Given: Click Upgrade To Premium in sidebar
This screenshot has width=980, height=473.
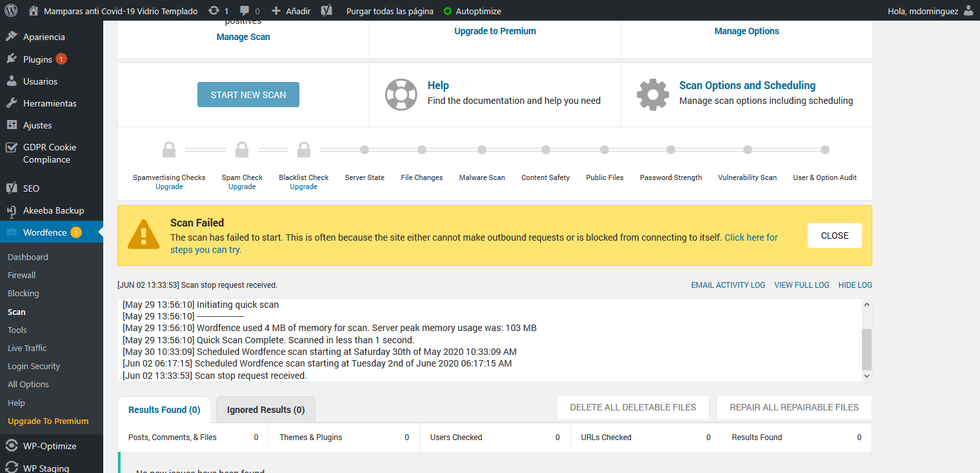Looking at the screenshot, I should 48,421.
